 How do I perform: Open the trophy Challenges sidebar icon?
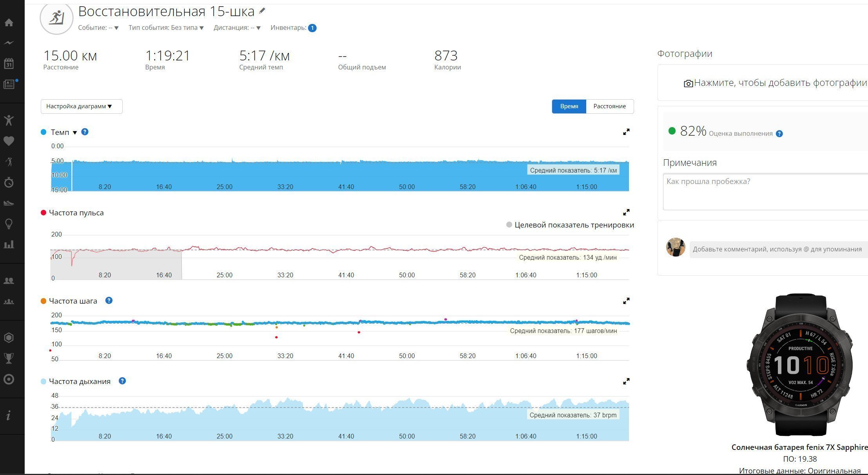[x=9, y=358]
